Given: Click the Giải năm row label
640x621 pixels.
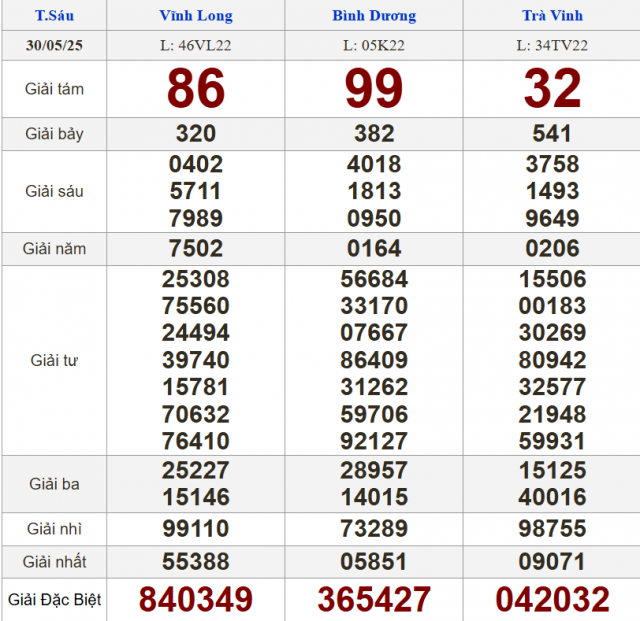Looking at the screenshot, I should pos(54,249).
